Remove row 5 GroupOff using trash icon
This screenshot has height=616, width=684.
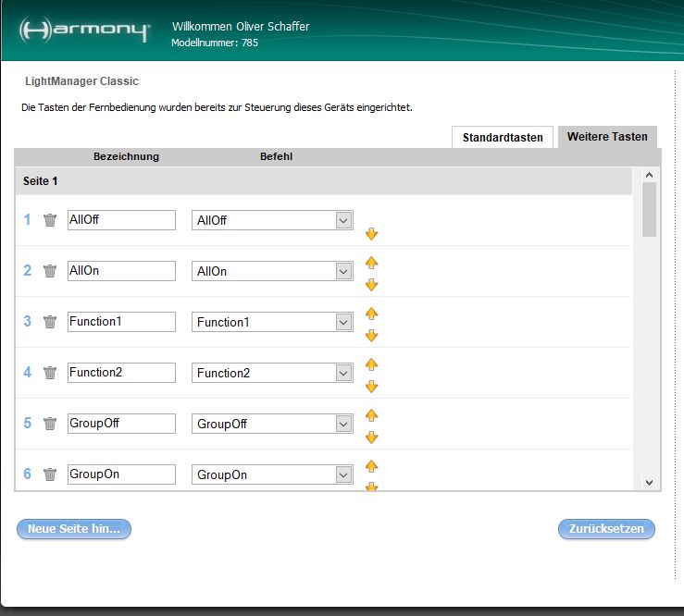coord(50,424)
